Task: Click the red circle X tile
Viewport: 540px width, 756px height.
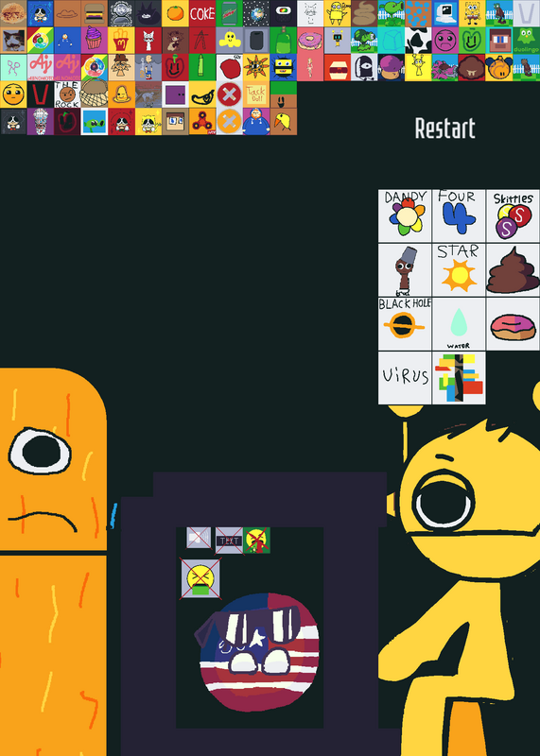Action: point(229,94)
